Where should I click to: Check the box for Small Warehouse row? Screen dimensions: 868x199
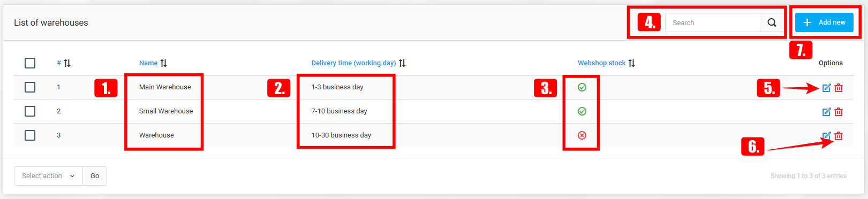pyautogui.click(x=30, y=111)
